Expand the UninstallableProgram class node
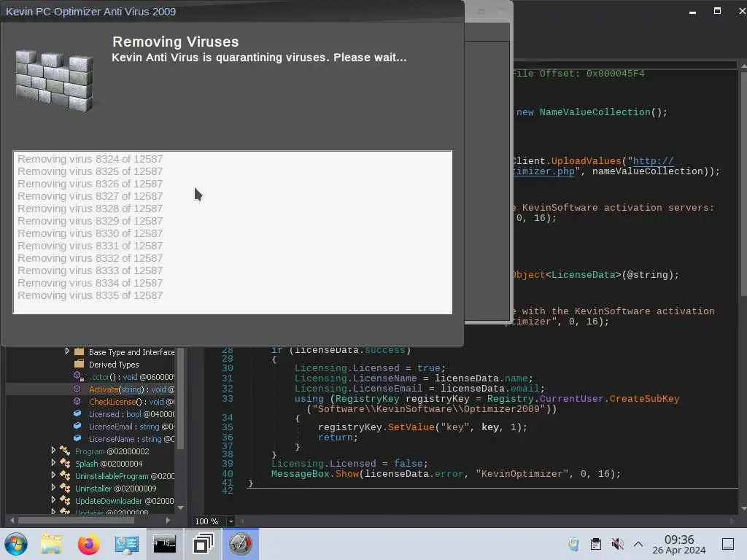Viewport: 747px width, 560px height. point(53,475)
